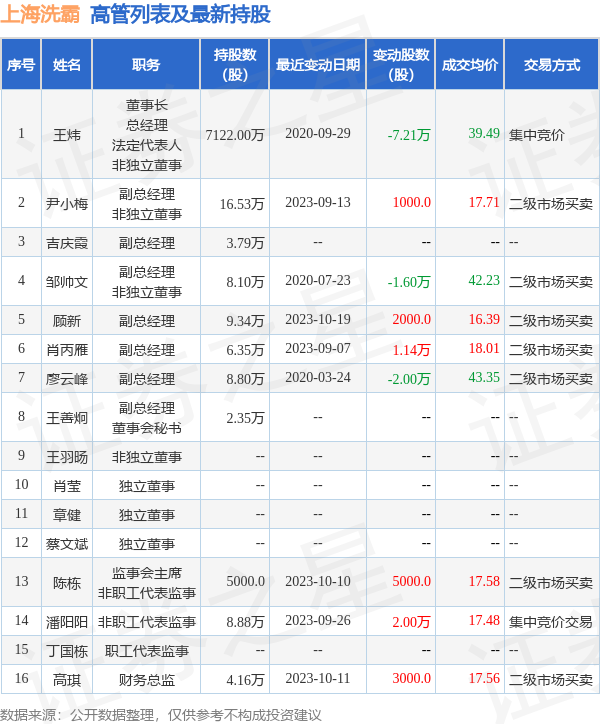Click the date 2023-09-26
The height and width of the screenshot is (724, 600).
click(x=318, y=621)
